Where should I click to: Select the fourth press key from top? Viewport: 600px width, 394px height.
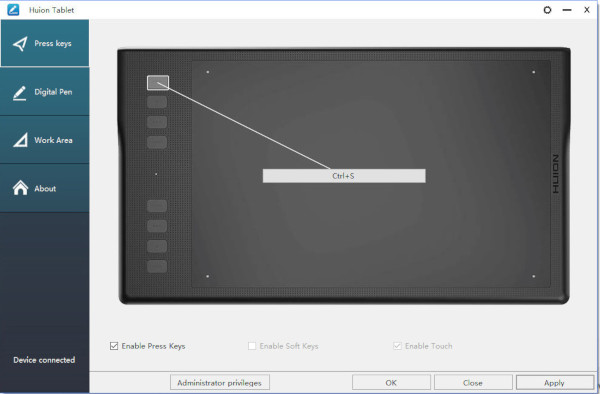[157, 142]
